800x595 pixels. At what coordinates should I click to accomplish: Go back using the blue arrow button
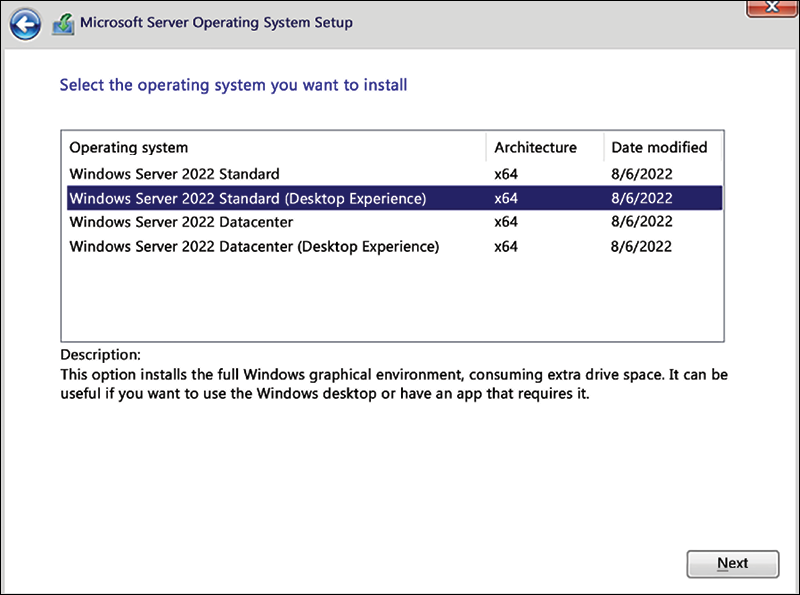[25, 24]
